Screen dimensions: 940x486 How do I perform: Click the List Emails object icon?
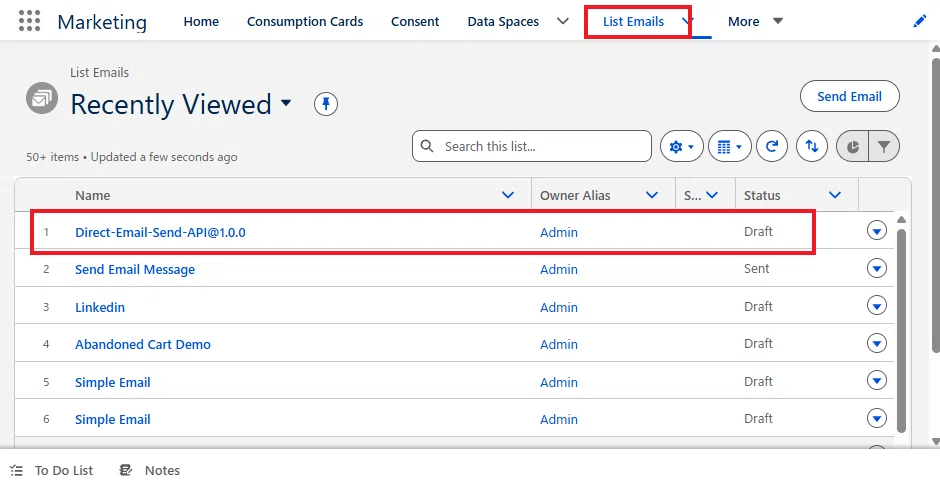pos(42,98)
